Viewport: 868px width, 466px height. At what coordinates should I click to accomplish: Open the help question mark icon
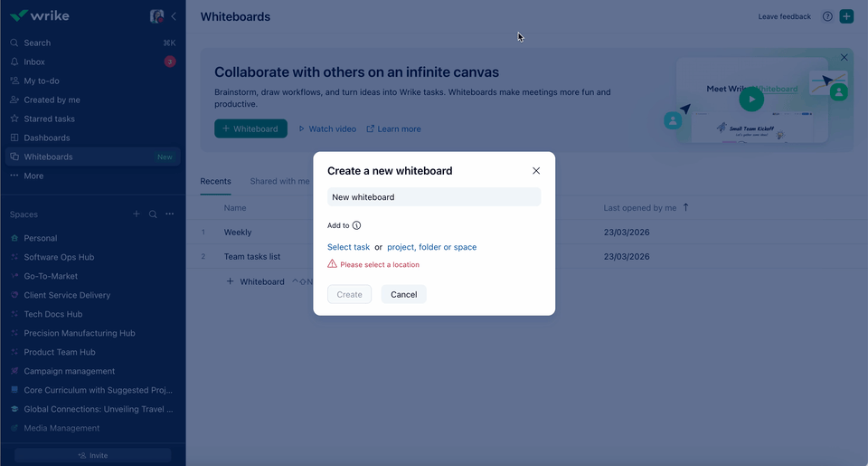[x=827, y=16]
